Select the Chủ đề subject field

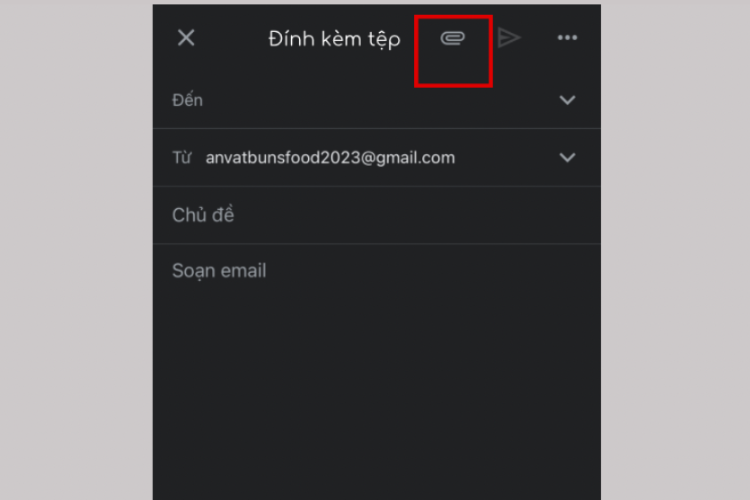tap(377, 215)
